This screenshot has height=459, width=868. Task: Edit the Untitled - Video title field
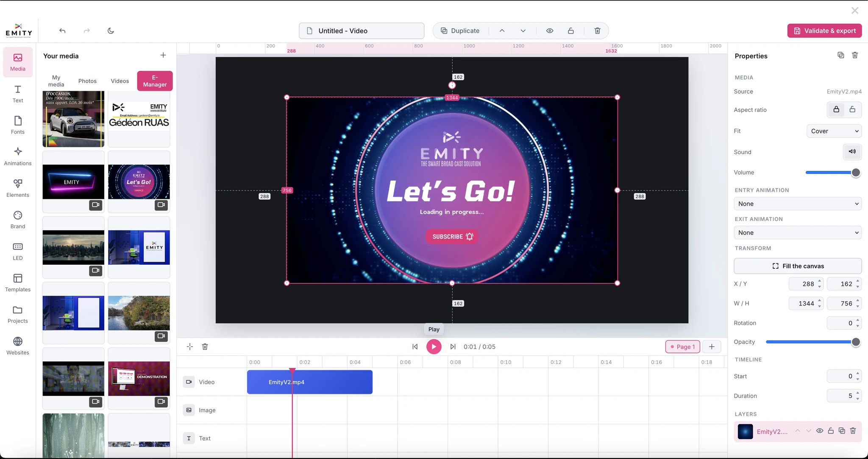pos(362,31)
